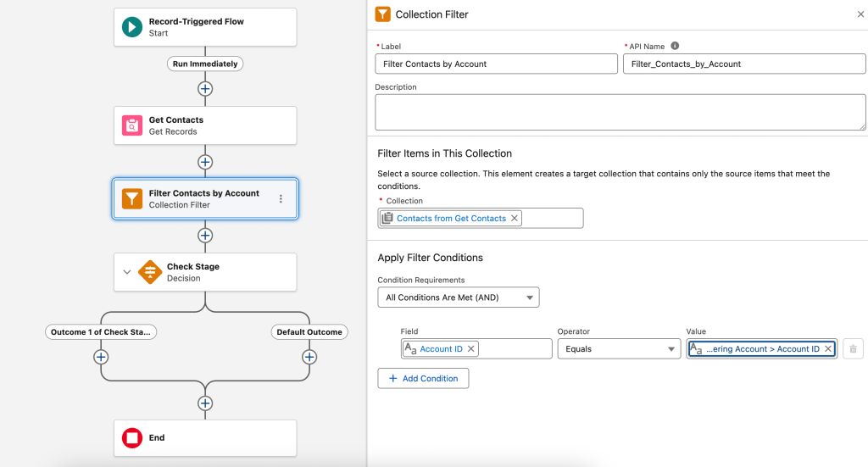
Task: Add element below Filter Contacts by Account
Action: pos(205,235)
